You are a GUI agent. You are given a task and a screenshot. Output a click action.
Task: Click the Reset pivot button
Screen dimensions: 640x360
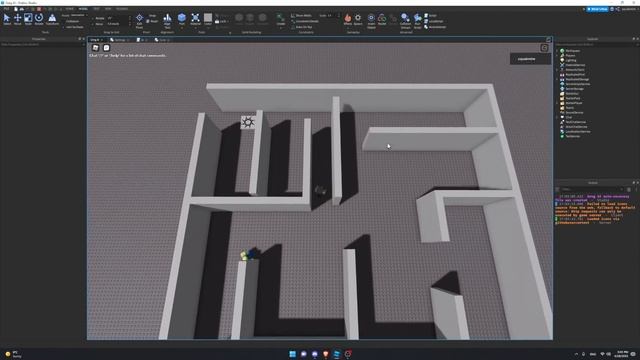153,21
